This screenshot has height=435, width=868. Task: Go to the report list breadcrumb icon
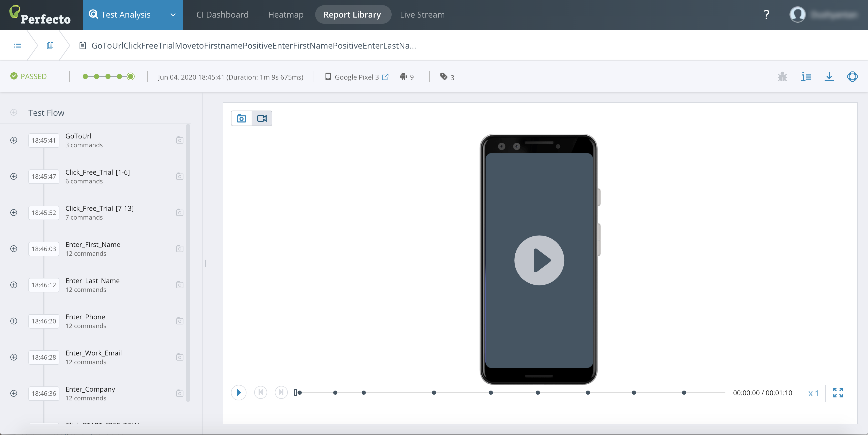pyautogui.click(x=18, y=45)
